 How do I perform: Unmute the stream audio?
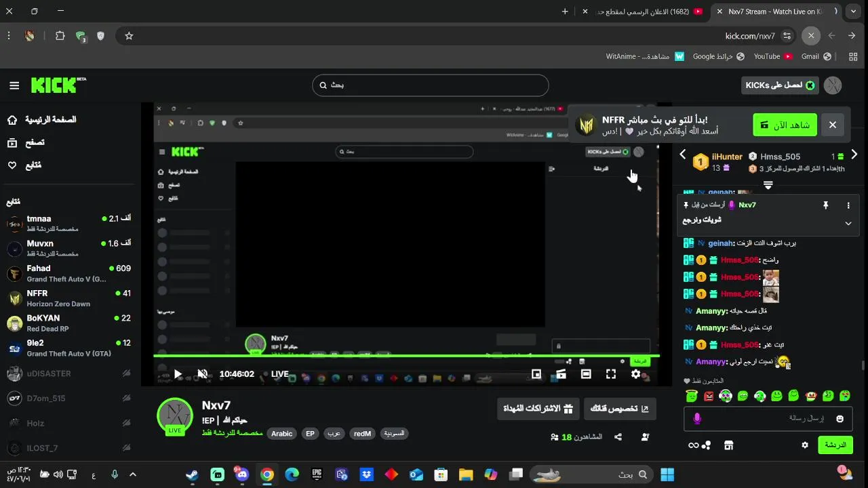click(202, 374)
